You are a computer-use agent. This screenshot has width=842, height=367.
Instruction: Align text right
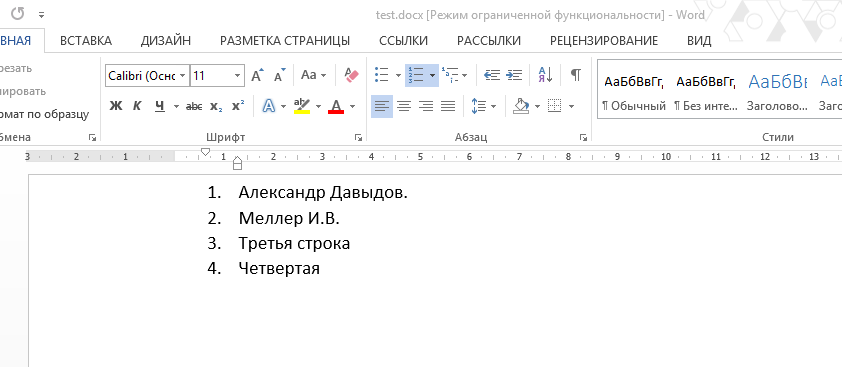click(x=426, y=106)
